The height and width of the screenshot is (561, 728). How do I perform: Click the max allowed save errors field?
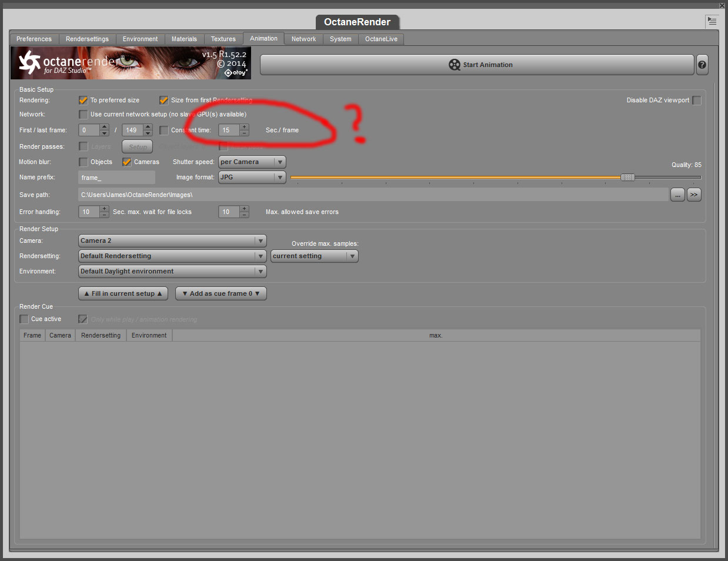229,212
